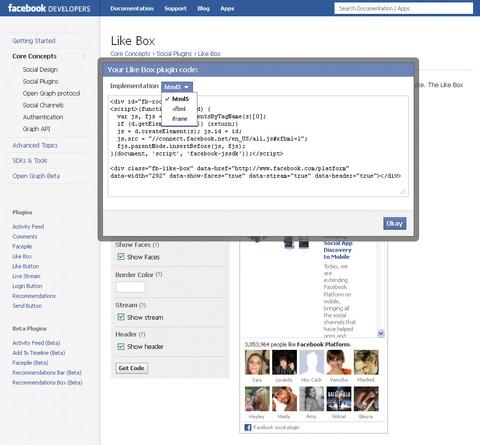Click Core Concepts breadcrumb link
The image size is (480, 445).
(x=130, y=54)
